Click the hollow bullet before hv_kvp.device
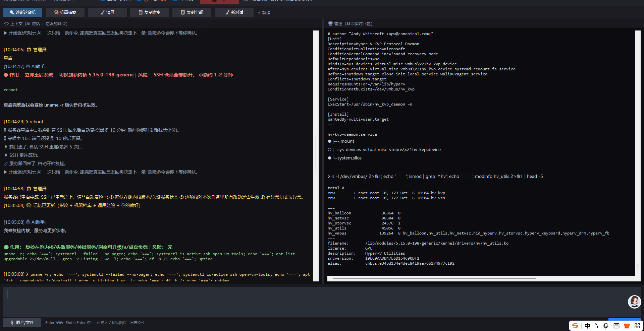Viewport: 644px width, 331px height. [x=329, y=149]
